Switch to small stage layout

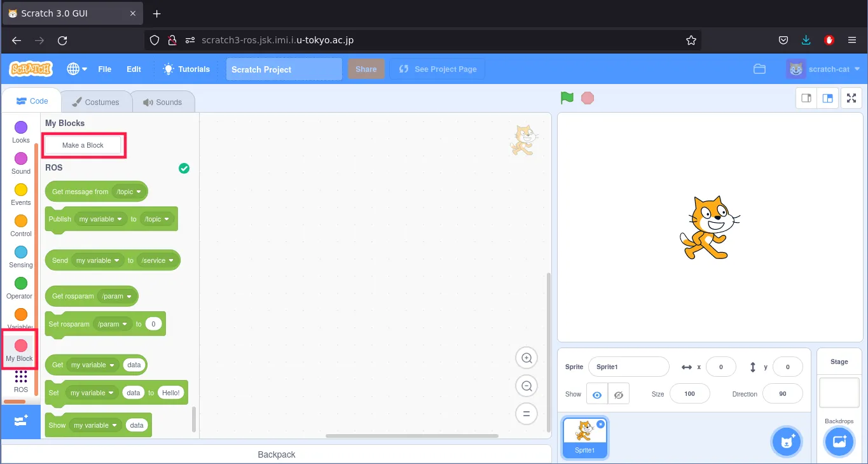click(806, 98)
